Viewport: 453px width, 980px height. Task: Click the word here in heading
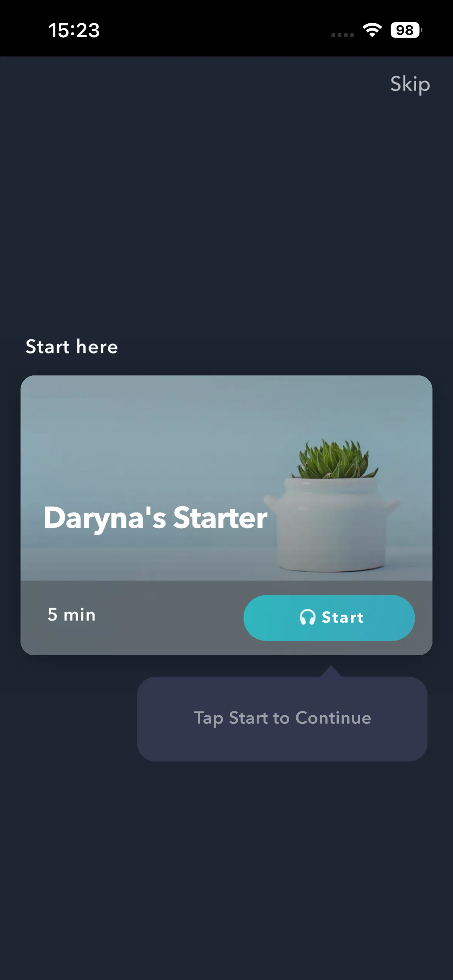97,346
